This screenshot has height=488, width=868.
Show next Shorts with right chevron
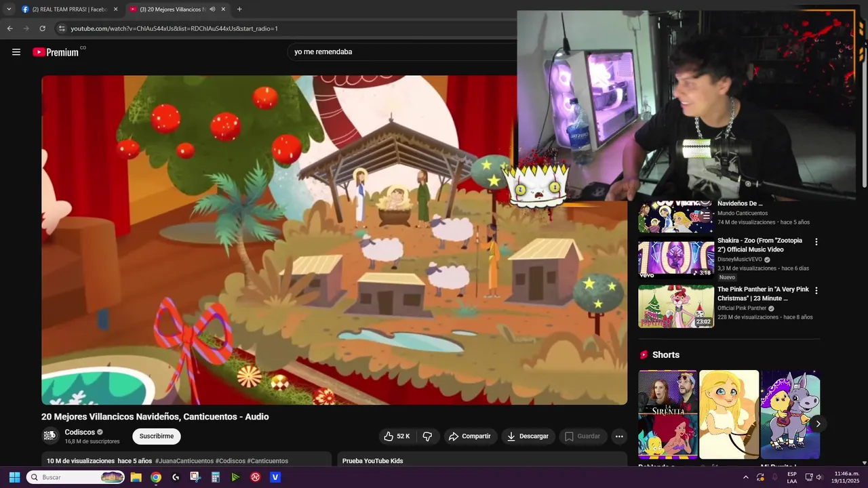[x=818, y=424]
